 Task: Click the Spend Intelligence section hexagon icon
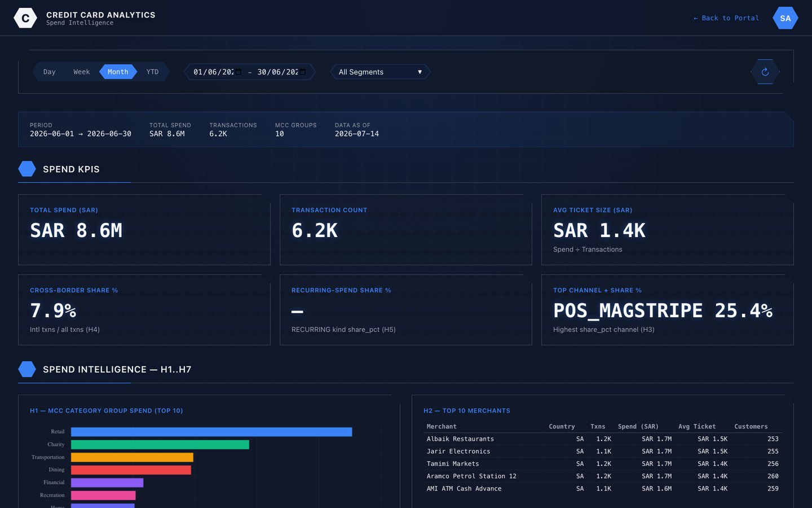27,369
